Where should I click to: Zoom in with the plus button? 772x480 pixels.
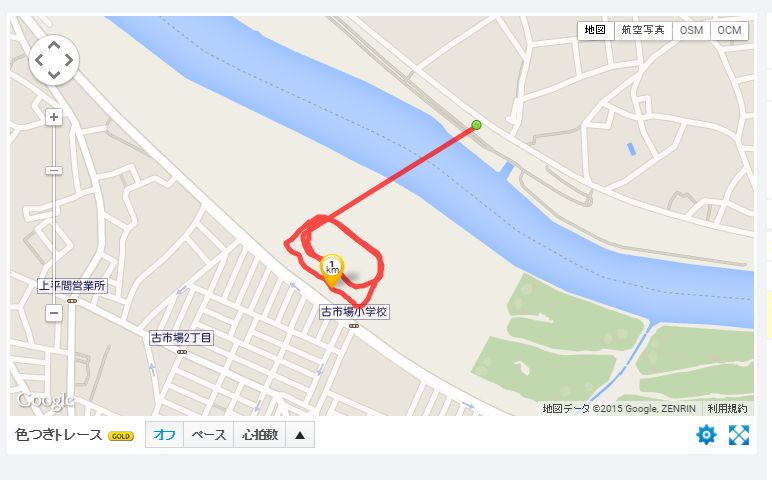[54, 117]
